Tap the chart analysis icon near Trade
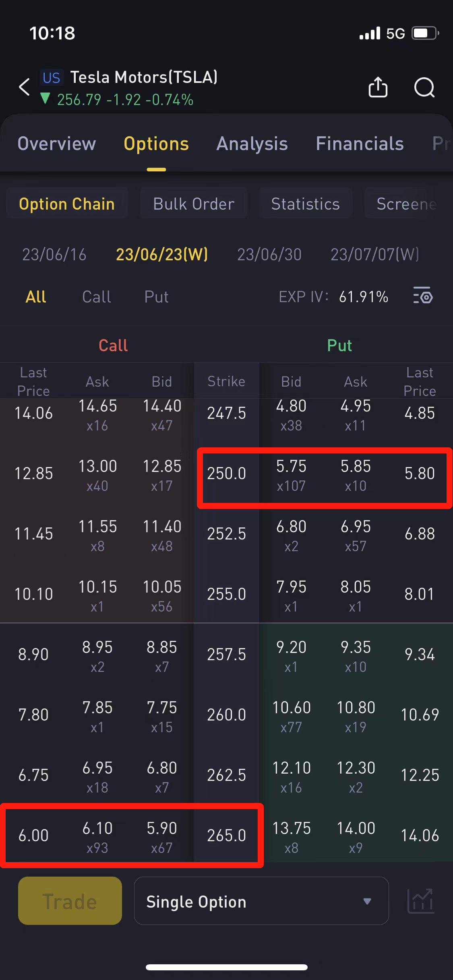This screenshot has width=453, height=980. coord(420,901)
